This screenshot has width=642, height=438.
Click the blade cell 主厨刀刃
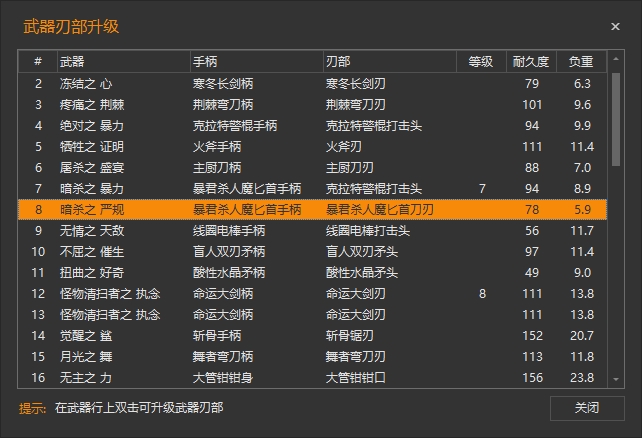(350, 168)
